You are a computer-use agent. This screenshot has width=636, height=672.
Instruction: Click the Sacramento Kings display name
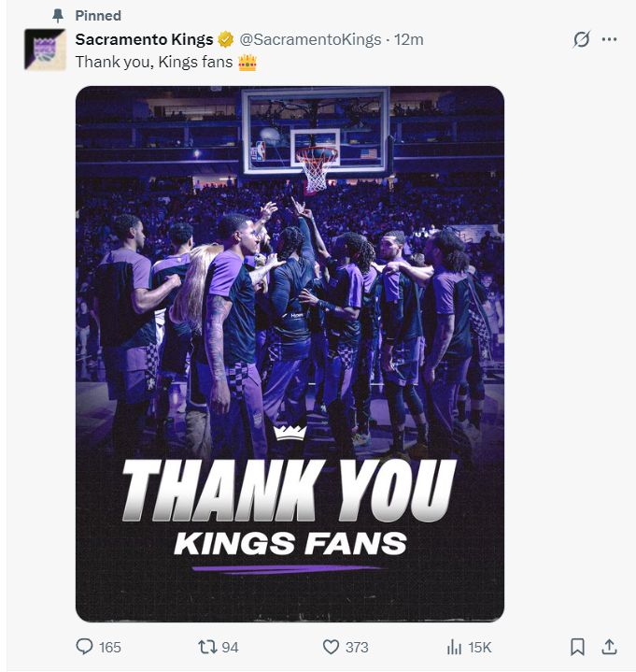pyautogui.click(x=144, y=39)
